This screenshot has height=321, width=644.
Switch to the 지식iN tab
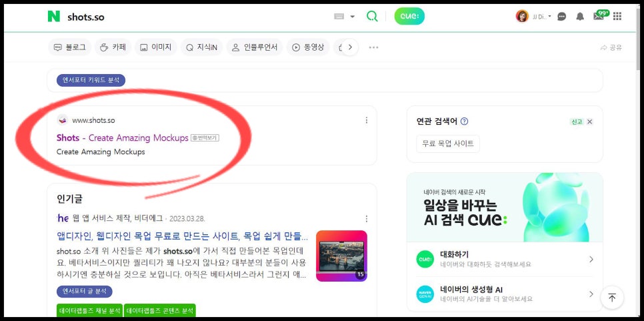[x=201, y=47]
